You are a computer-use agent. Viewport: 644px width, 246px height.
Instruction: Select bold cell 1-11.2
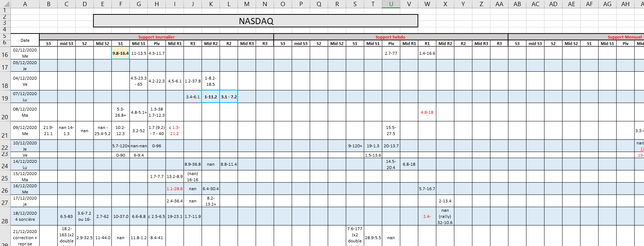pos(211,97)
